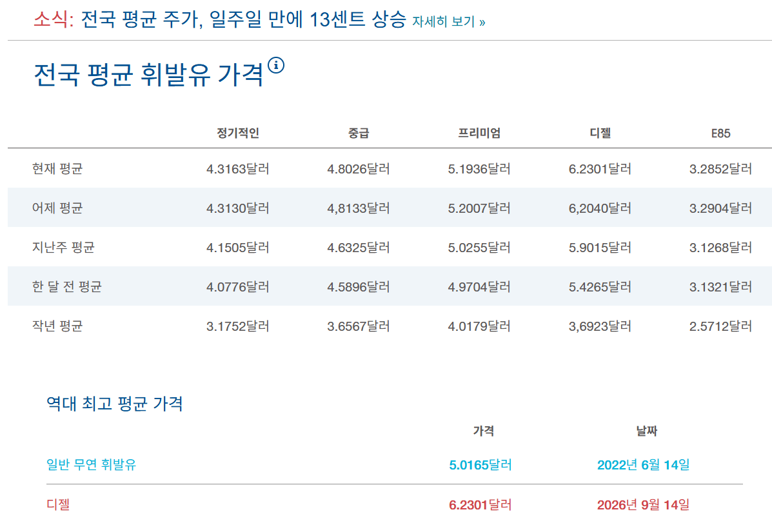Image resolution: width=772 pixels, height=532 pixels.
Task: Select the value 3.1268달러
Action: coord(721,247)
